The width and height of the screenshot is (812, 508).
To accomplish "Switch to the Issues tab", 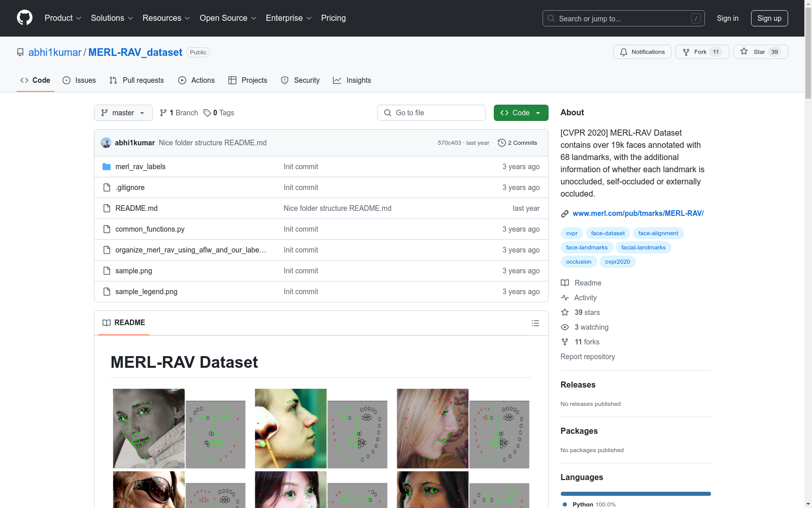I will click(x=79, y=80).
